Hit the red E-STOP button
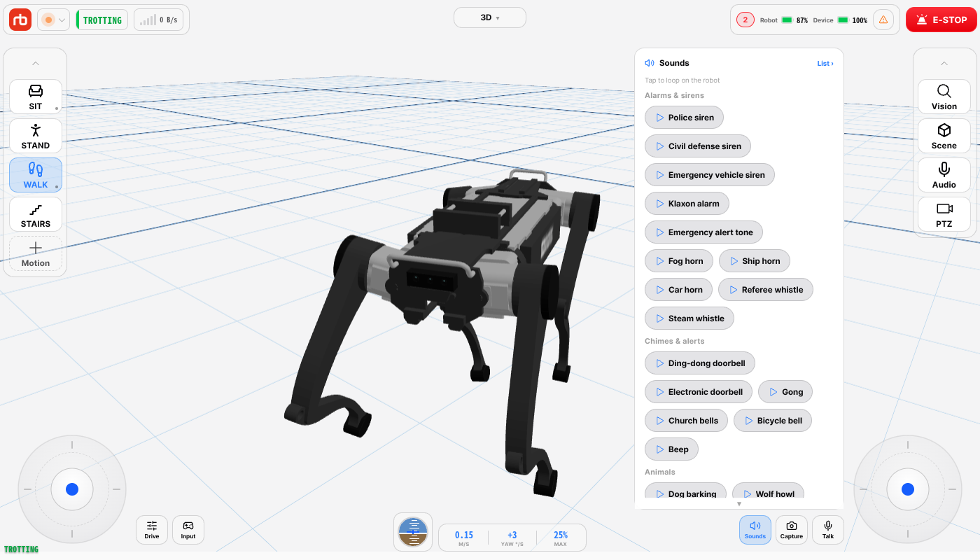The width and height of the screenshot is (980, 560). [941, 20]
